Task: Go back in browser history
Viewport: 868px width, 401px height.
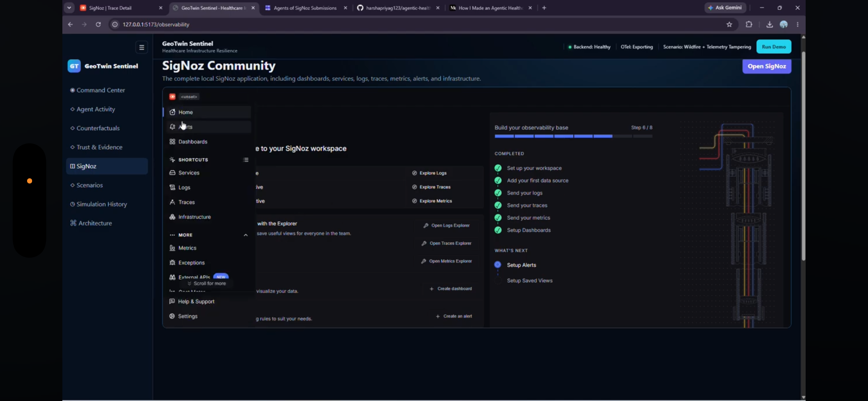Action: coord(71,24)
